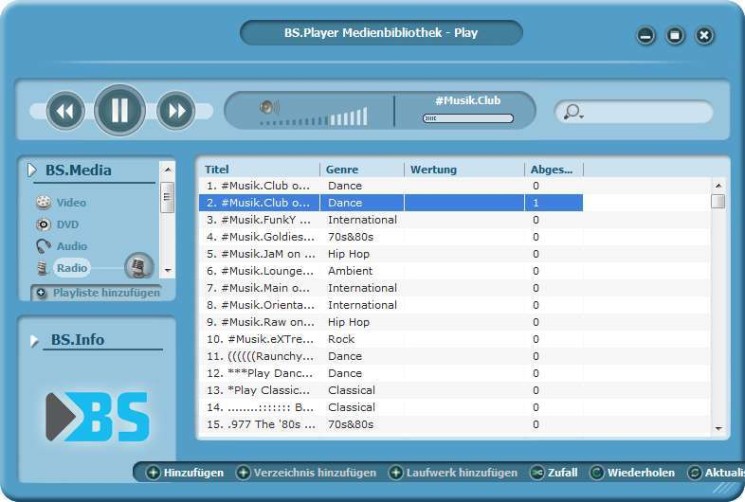Toggle Zufall shuffle mode
Viewport: 745px width, 502px height.
coord(556,472)
